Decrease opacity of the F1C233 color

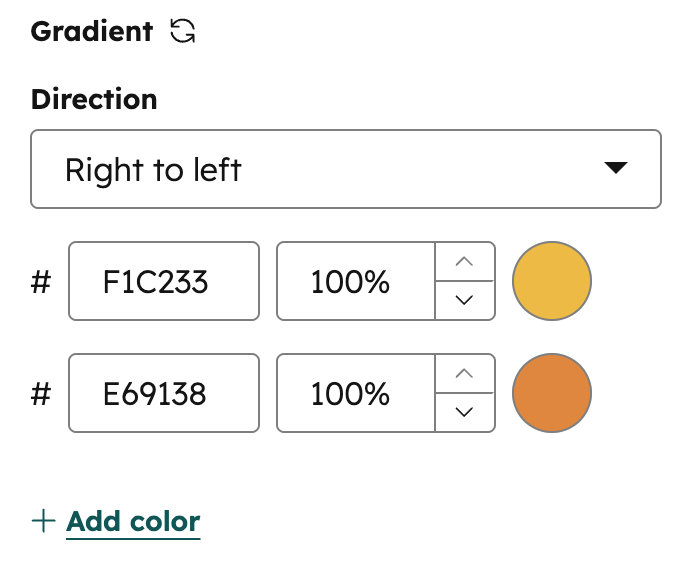(464, 300)
